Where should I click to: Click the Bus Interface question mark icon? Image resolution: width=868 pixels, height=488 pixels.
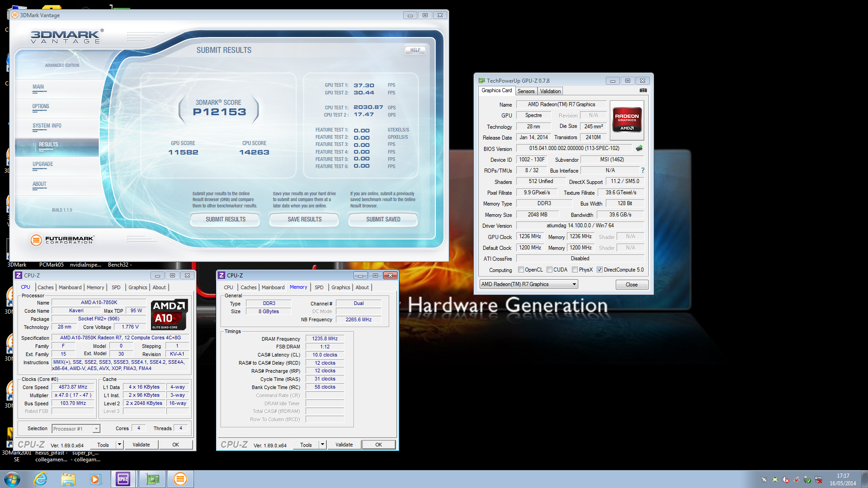[x=642, y=170]
